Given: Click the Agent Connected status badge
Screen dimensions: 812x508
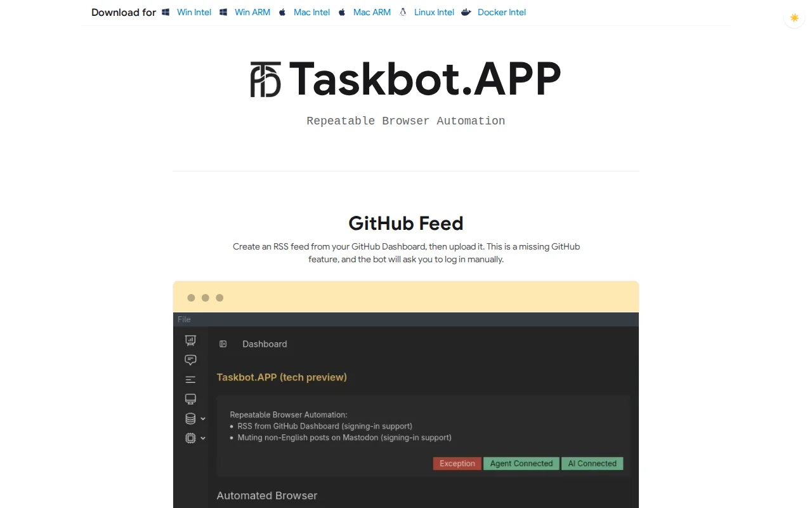Looking at the screenshot, I should click(521, 464).
